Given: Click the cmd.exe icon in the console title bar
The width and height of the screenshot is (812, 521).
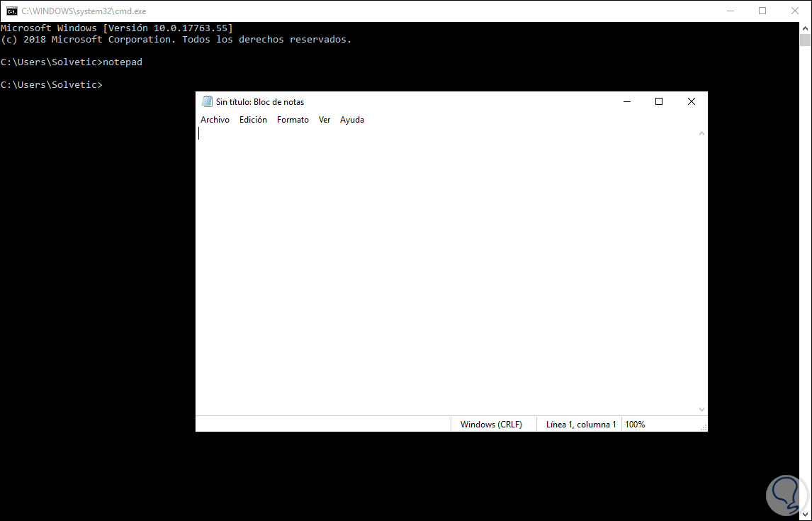Looking at the screenshot, I should point(11,11).
